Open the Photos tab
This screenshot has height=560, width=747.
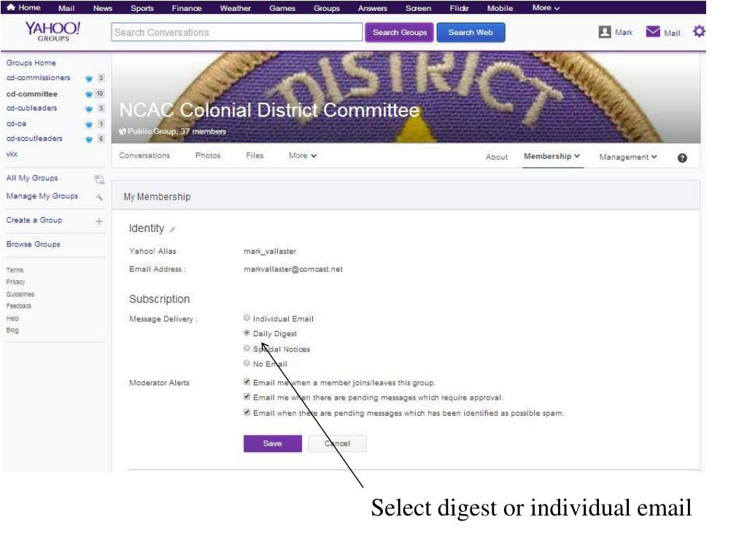(x=208, y=155)
